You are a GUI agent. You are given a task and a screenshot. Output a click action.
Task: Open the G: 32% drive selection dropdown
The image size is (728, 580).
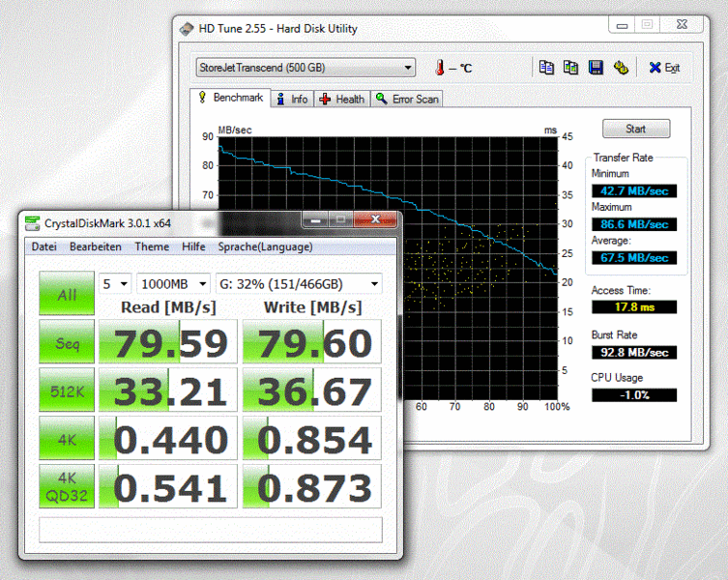point(299,284)
